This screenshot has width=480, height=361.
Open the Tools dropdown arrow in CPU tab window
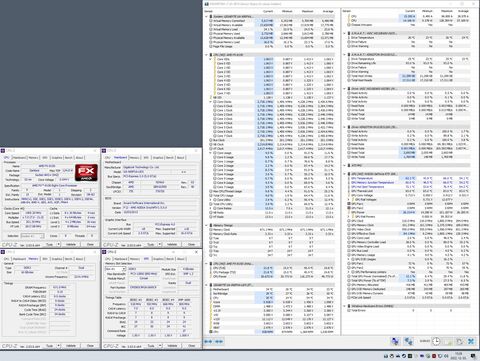pos(59,244)
